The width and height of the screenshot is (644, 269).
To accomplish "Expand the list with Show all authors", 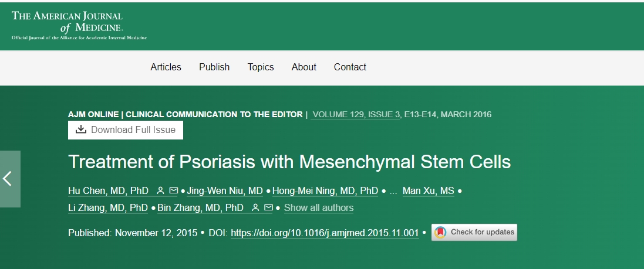I will [319, 208].
